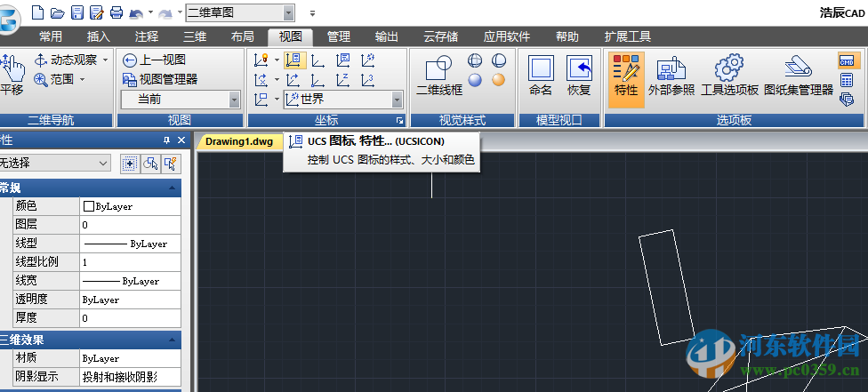Select the 范围 zoom extents tool
Screen dimensions: 868x392
click(53, 80)
